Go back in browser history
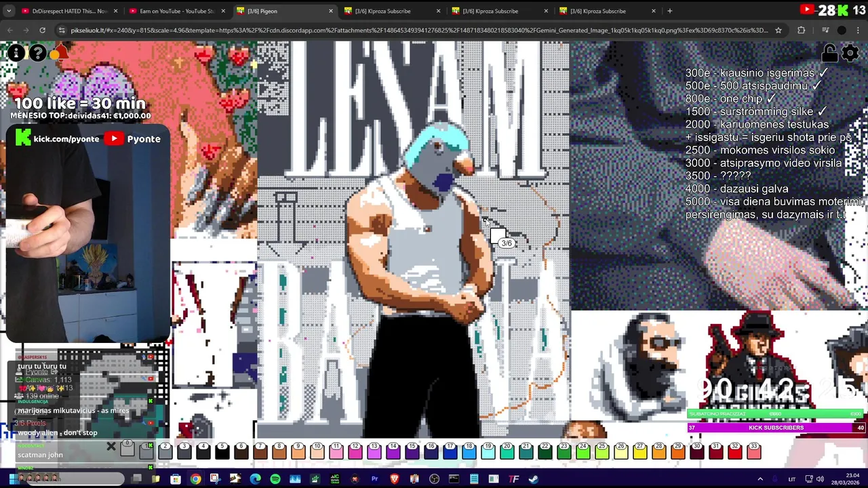This screenshot has width=868, height=488. click(x=9, y=30)
